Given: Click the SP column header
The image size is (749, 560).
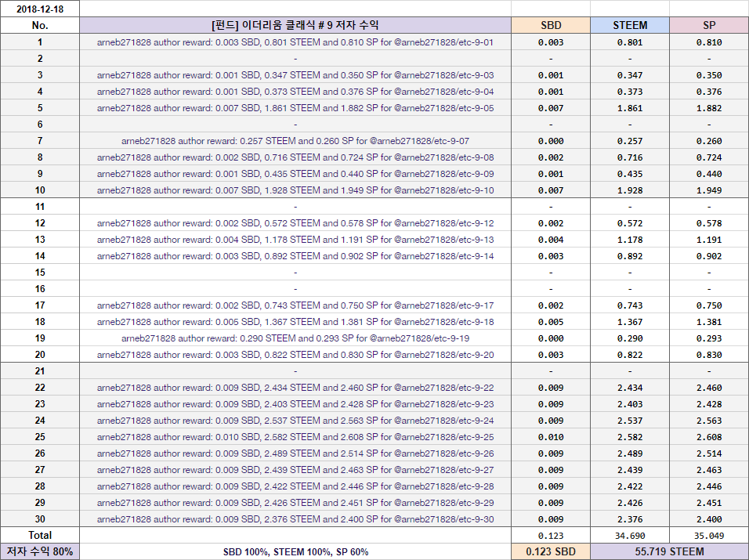Looking at the screenshot, I should tap(709, 25).
